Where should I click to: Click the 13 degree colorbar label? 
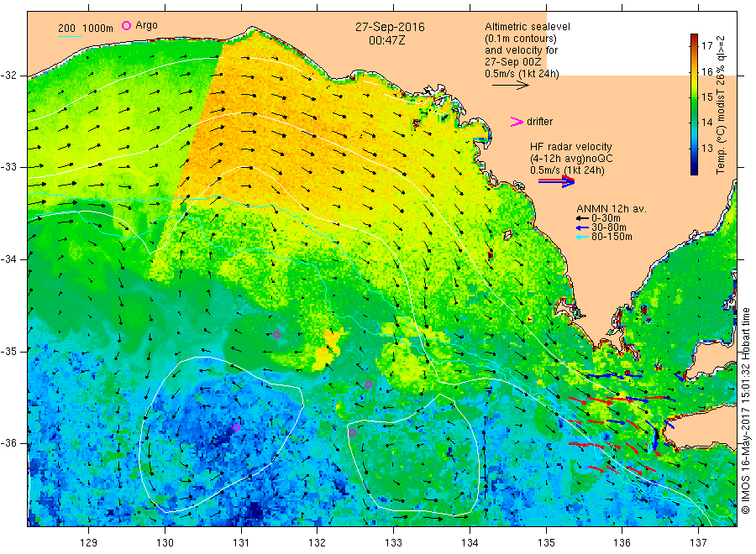706,148
